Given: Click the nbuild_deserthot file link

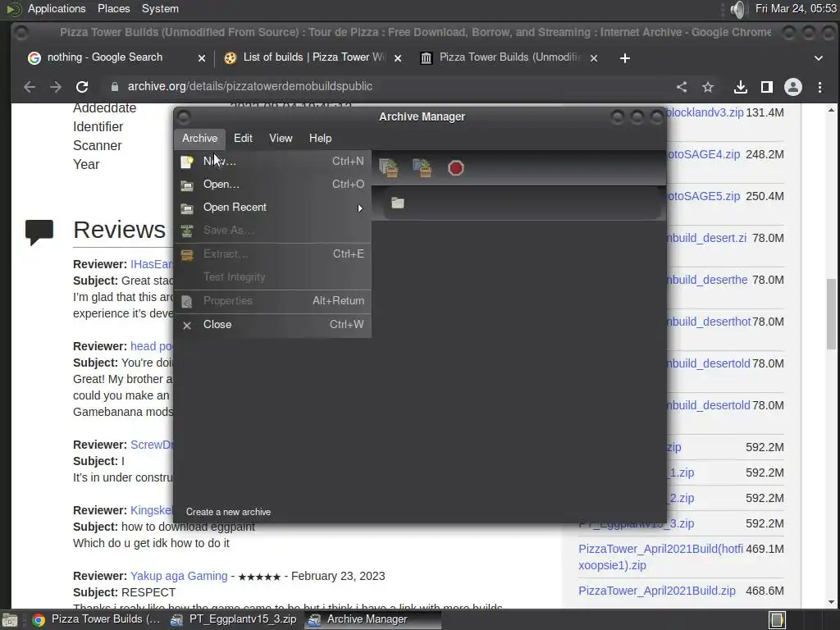Looking at the screenshot, I should (x=710, y=322).
